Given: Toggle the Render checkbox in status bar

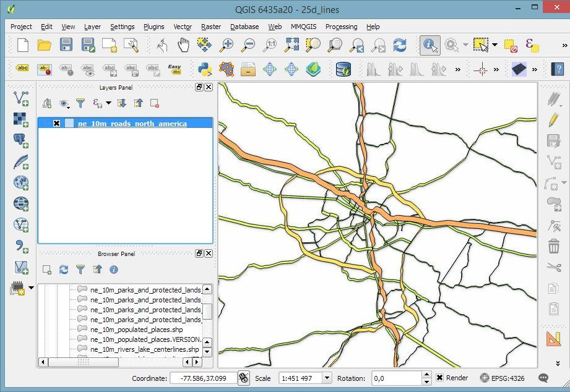Looking at the screenshot, I should coord(439,378).
